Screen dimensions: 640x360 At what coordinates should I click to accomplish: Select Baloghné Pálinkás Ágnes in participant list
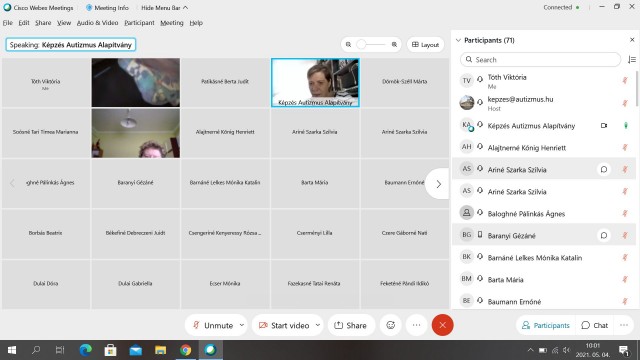click(x=544, y=213)
